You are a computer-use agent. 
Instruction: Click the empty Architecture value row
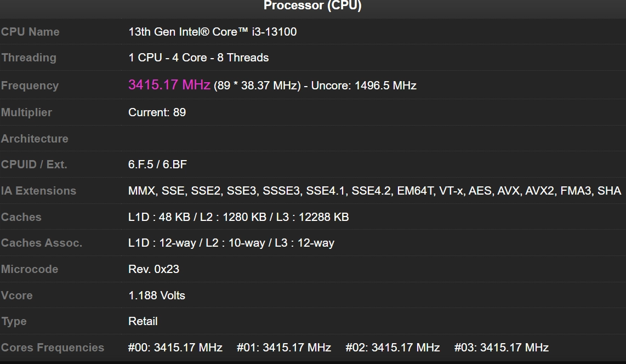[x=373, y=139]
